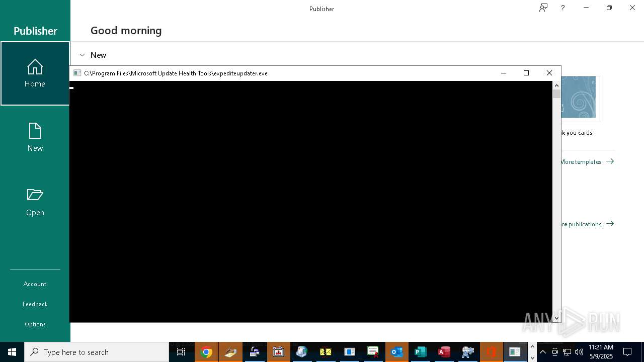Screen dimensions: 644x362
Task: Open the Windows Start menu
Action: (12, 352)
